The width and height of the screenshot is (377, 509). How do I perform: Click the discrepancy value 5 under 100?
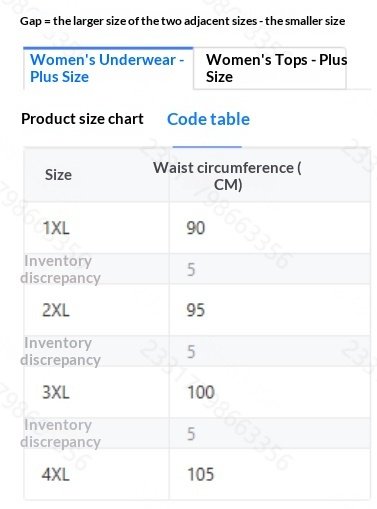tap(191, 434)
